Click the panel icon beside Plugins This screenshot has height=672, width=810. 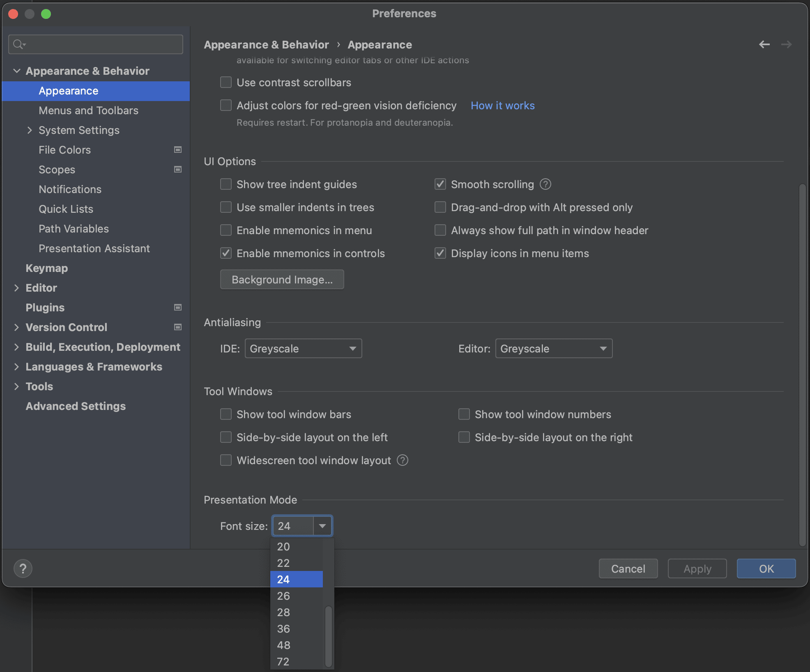tap(178, 307)
